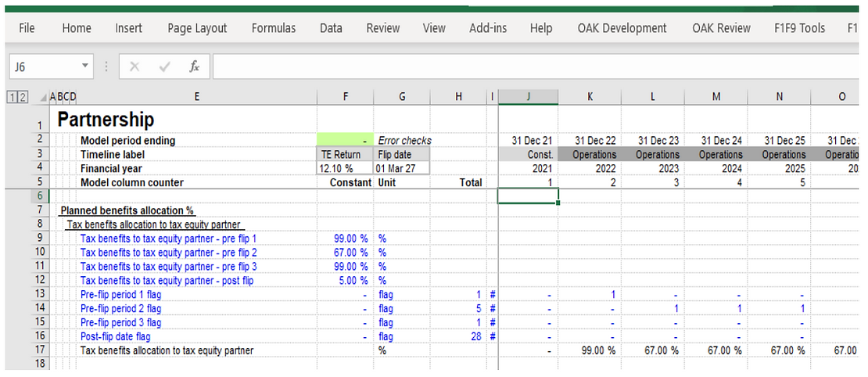Click the Cancel X icon in formula bar

135,67
